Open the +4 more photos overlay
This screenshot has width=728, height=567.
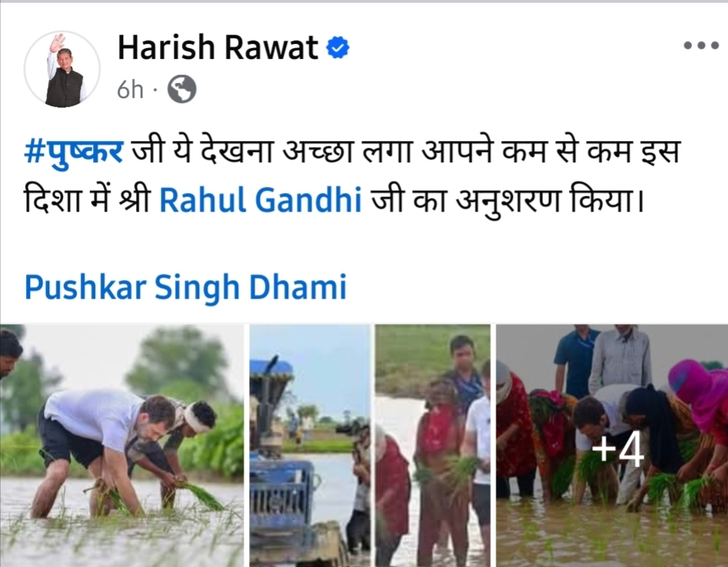tap(612, 445)
